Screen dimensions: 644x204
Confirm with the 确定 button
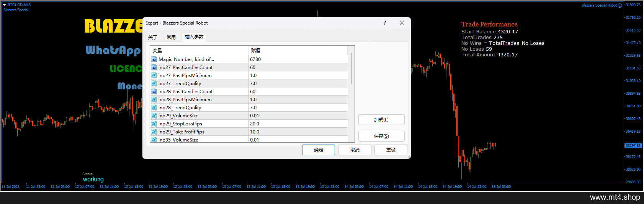click(319, 150)
